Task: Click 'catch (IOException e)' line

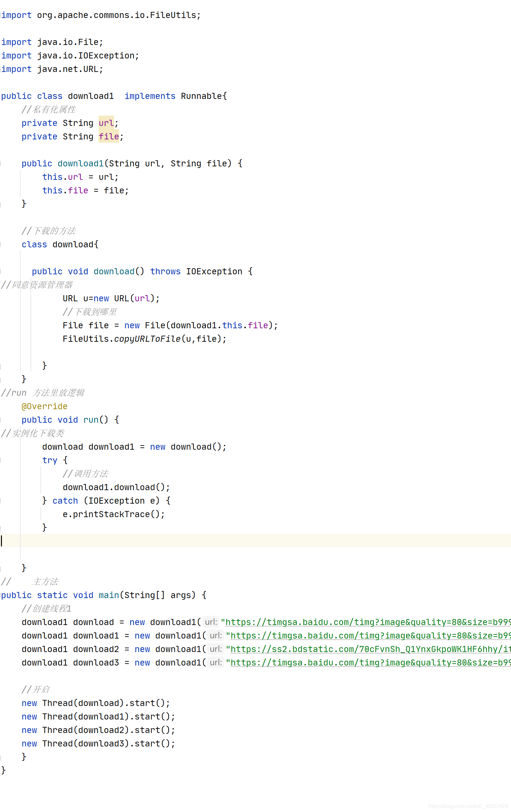Action: click(x=106, y=501)
